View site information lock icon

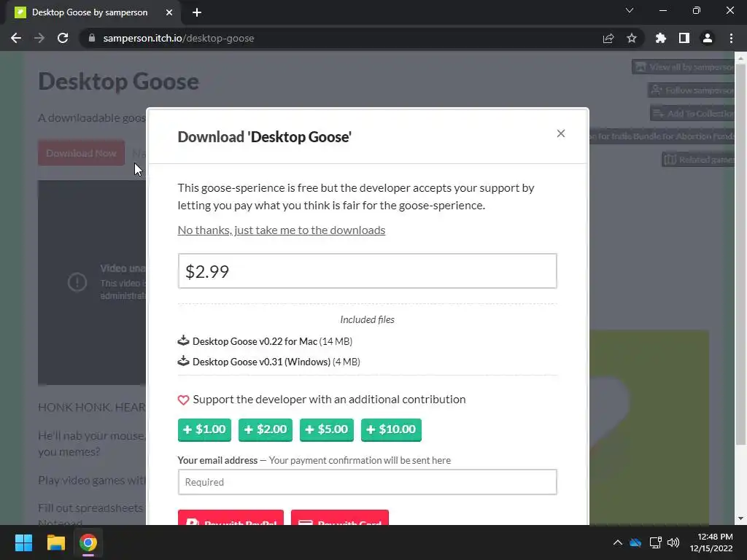pyautogui.click(x=92, y=38)
